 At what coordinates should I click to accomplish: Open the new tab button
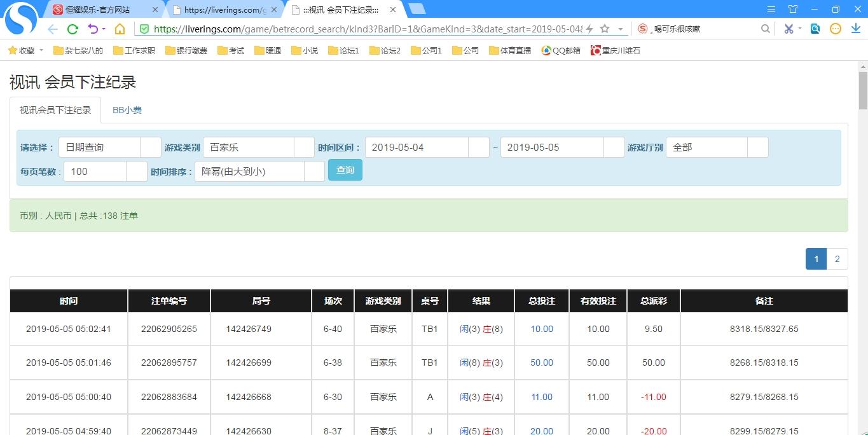point(417,9)
